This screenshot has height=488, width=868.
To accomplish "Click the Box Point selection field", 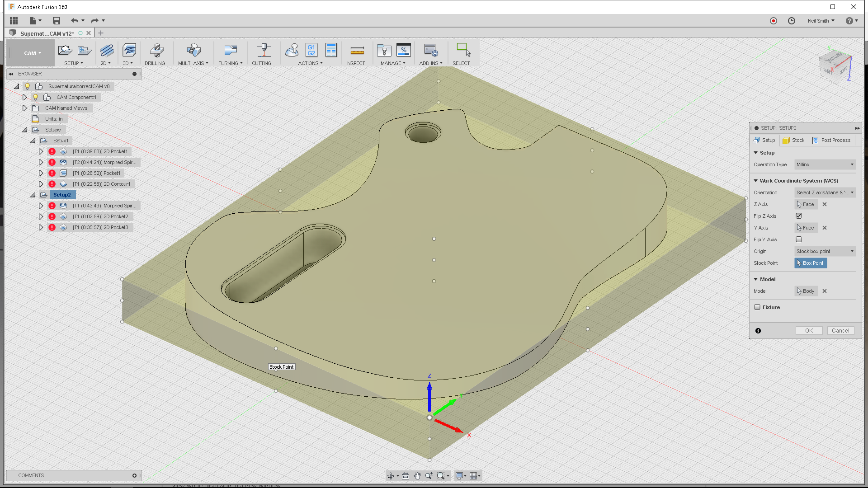I will pyautogui.click(x=811, y=263).
